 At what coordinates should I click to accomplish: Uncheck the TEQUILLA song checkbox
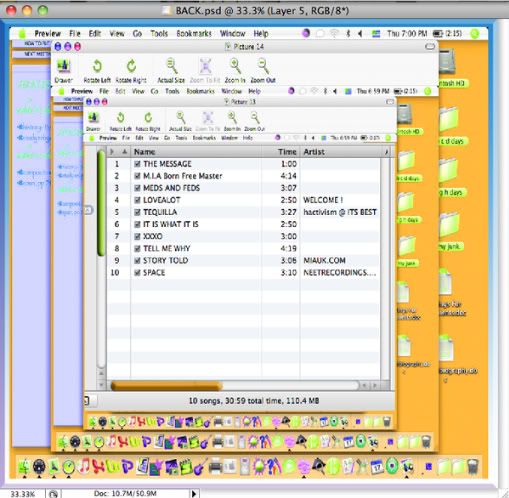click(137, 212)
